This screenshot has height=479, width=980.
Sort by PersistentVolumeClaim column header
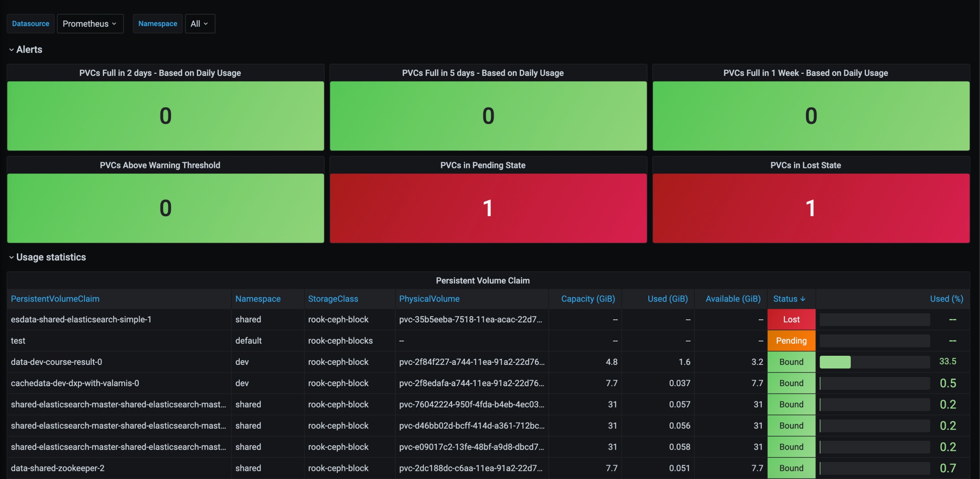point(55,299)
